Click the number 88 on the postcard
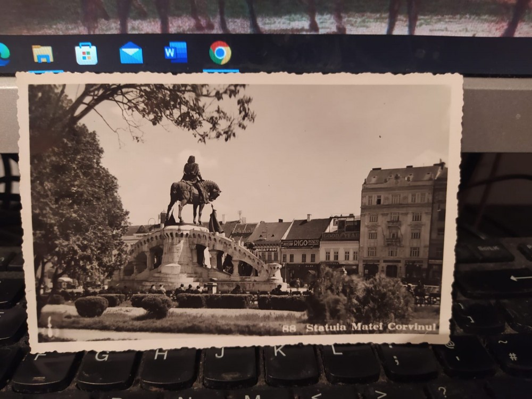The image size is (532, 399). pos(289,328)
